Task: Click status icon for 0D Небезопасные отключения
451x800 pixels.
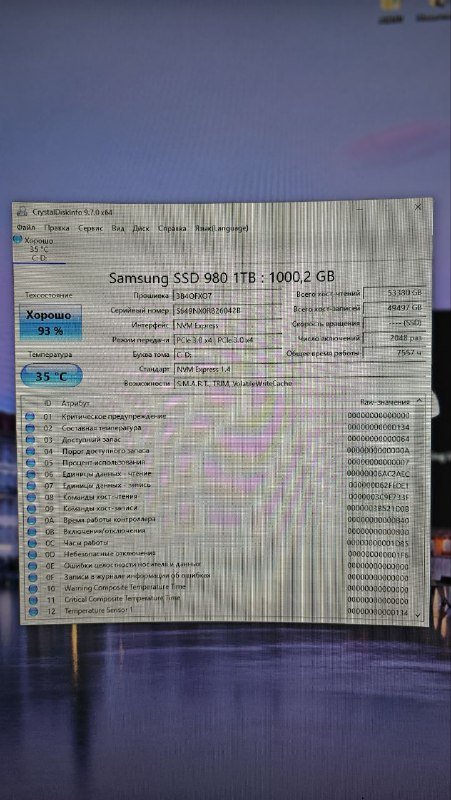Action: coord(33,554)
